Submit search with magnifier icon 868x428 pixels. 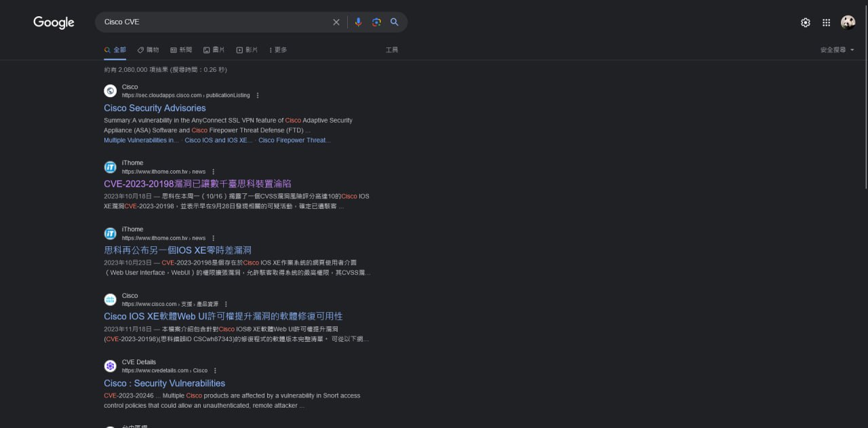click(395, 22)
